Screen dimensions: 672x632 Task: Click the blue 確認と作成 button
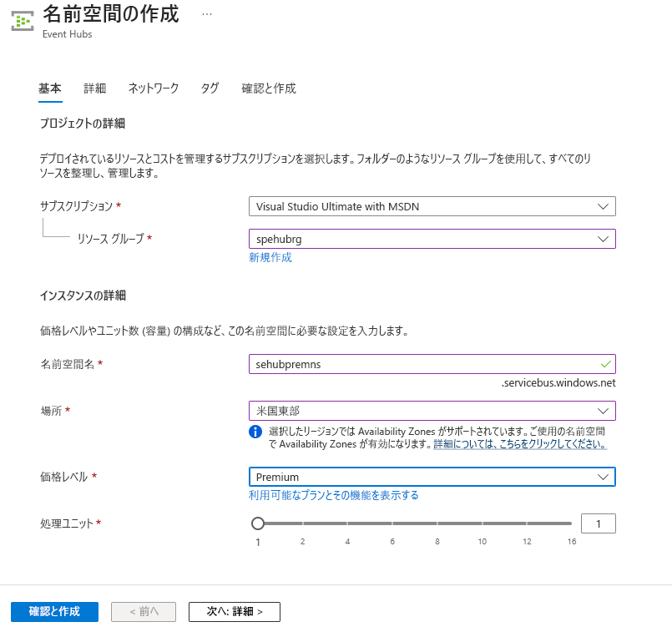(x=54, y=611)
